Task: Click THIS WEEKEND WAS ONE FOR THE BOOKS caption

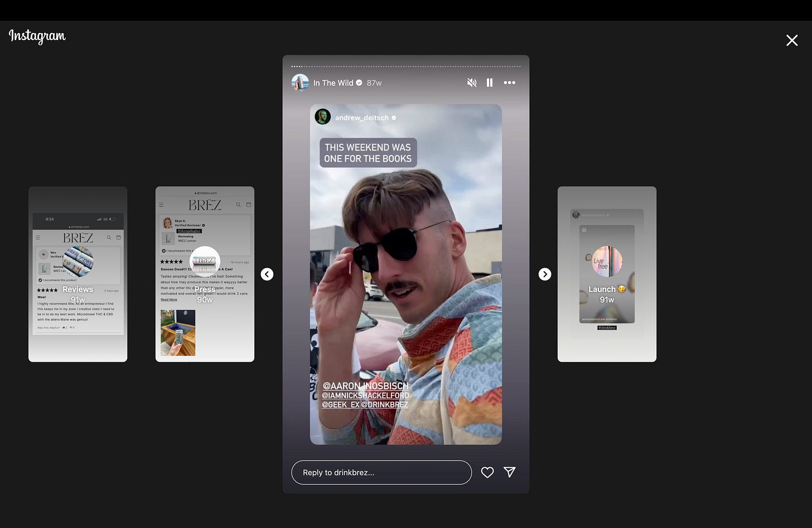Action: (368, 153)
